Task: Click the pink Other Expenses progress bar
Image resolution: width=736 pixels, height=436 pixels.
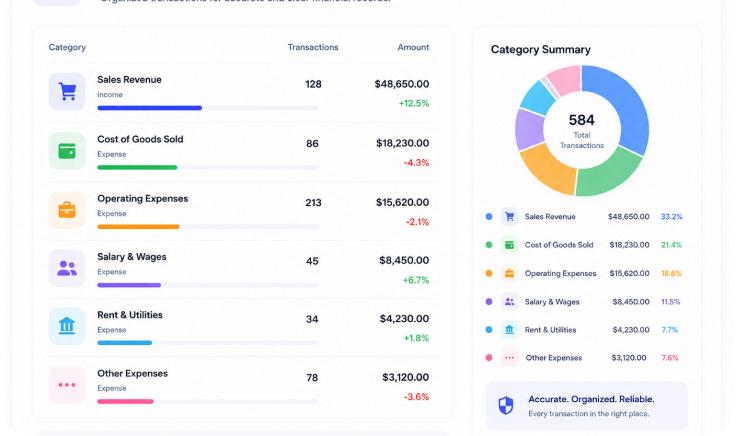Action: (125, 401)
